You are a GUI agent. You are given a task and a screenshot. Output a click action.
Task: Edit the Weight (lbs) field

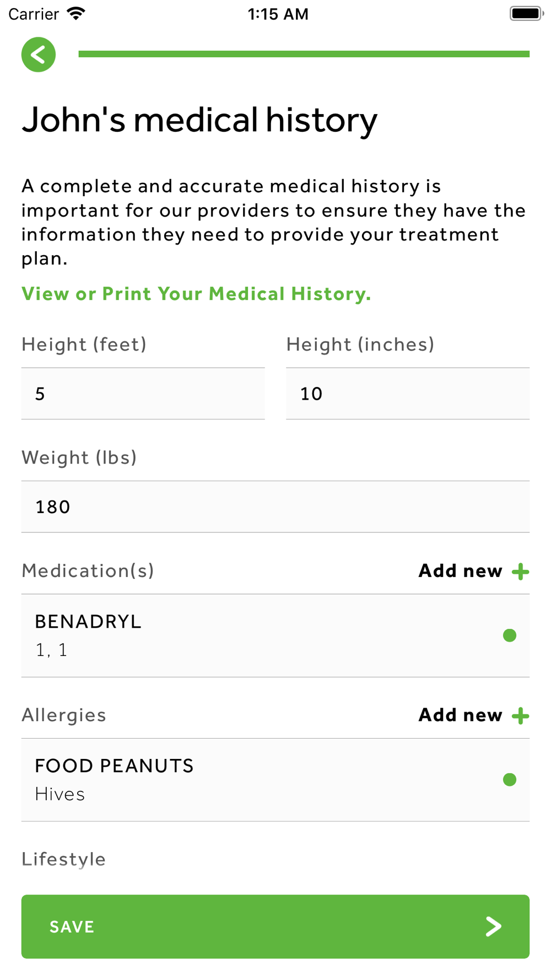(x=275, y=507)
